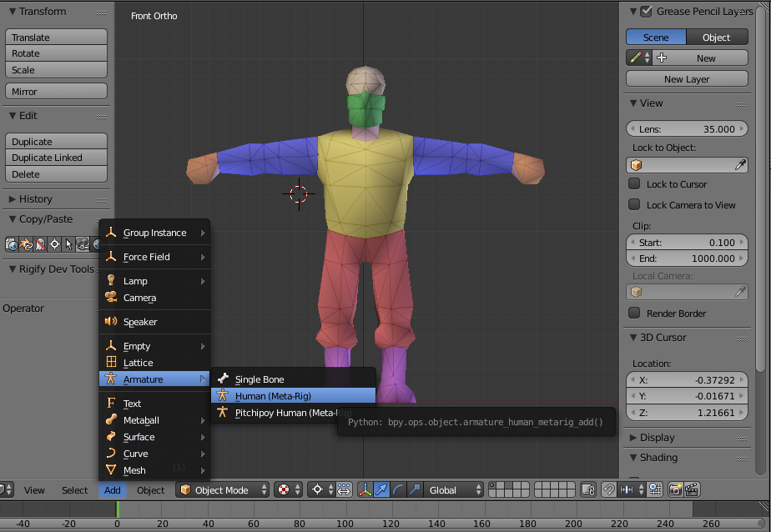
Task: Click the 3D Cursor X location field
Action: coord(687,379)
